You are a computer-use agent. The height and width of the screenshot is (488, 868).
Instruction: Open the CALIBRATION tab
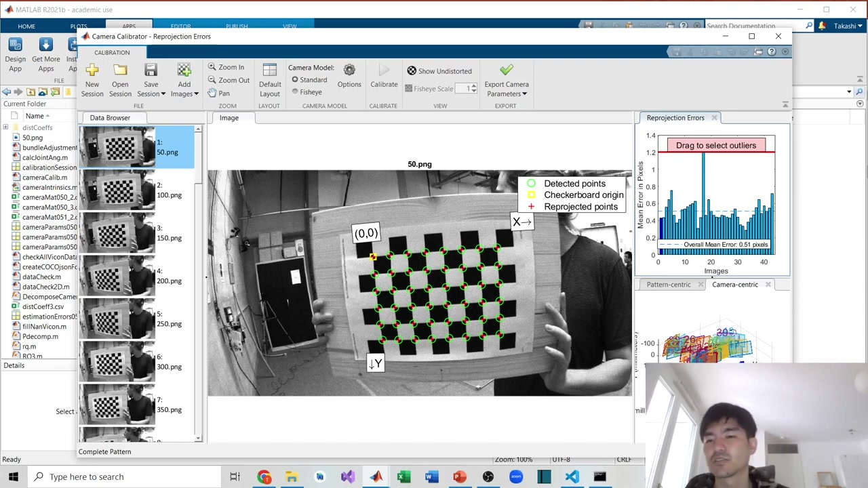(x=112, y=52)
